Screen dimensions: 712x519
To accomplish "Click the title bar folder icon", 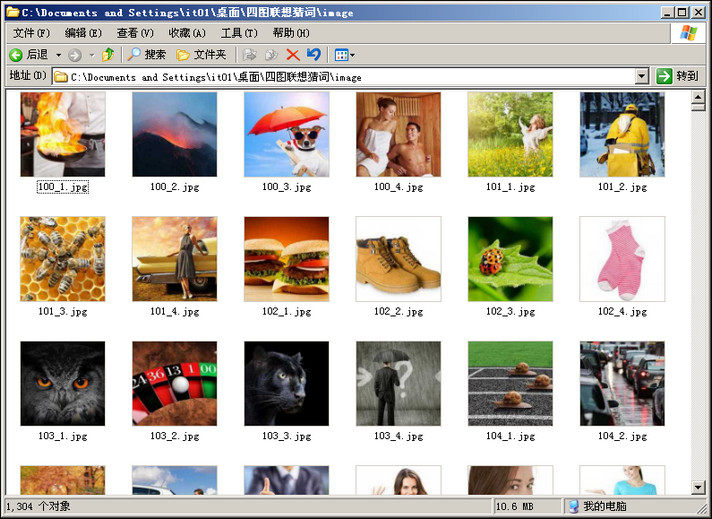I will click(12, 12).
